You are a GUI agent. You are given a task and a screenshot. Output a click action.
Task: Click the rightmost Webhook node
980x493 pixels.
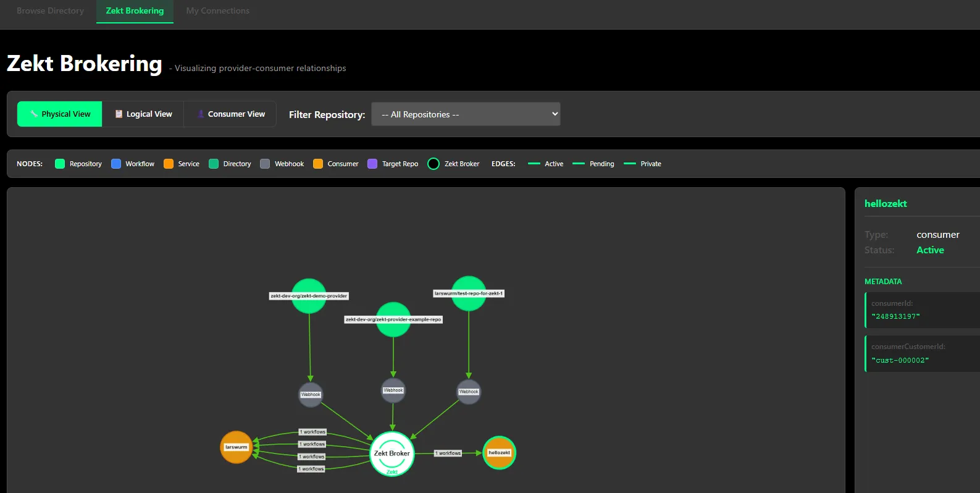[x=469, y=392]
